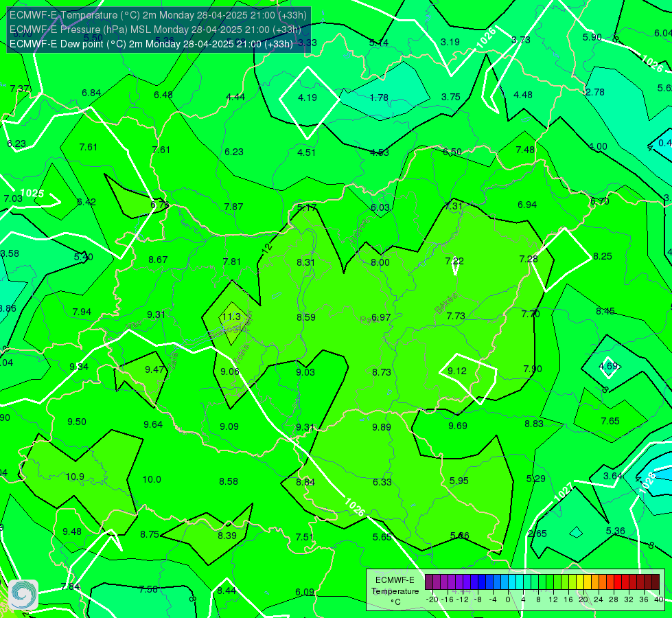Click the 10.9 dew point value
Viewport: 672px width, 618px height.
pos(75,477)
